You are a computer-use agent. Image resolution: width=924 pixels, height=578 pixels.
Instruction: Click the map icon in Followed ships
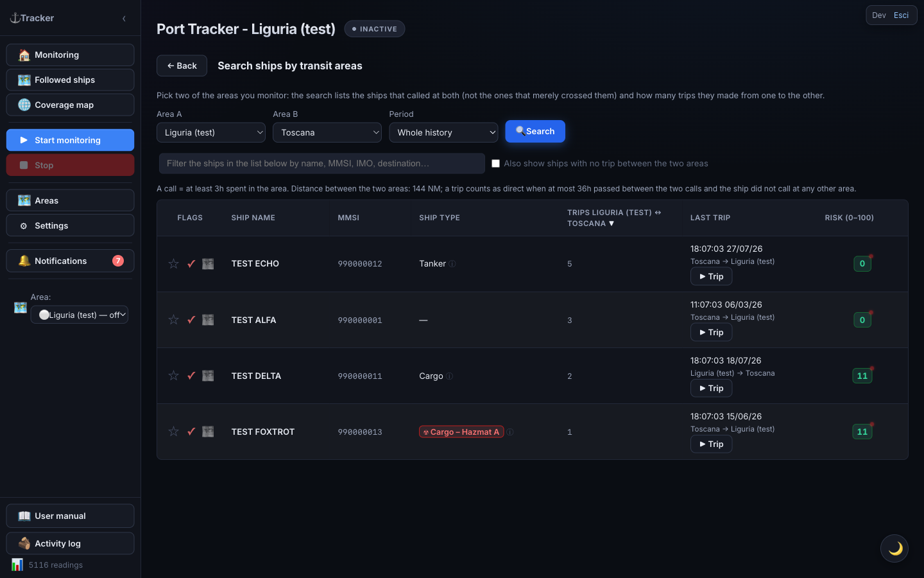coord(24,80)
